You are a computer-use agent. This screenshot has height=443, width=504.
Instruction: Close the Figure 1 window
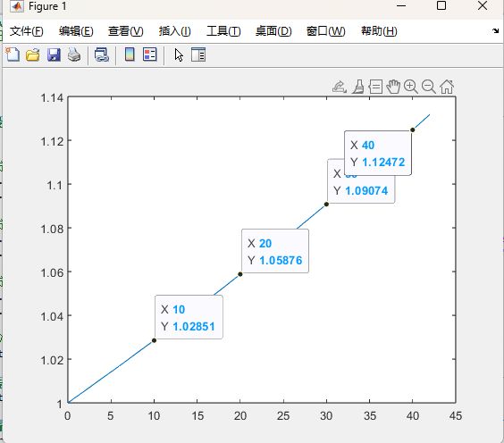click(483, 5)
